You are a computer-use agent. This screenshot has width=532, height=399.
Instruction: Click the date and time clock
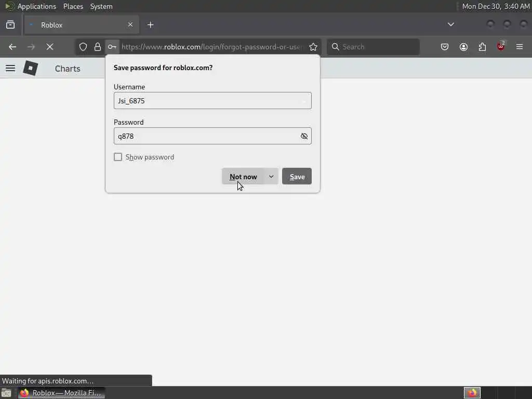[x=496, y=6]
